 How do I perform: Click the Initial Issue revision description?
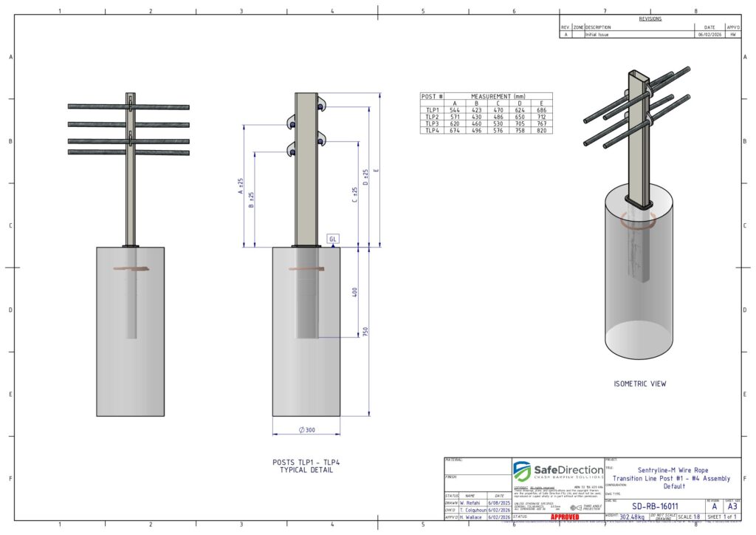point(598,35)
